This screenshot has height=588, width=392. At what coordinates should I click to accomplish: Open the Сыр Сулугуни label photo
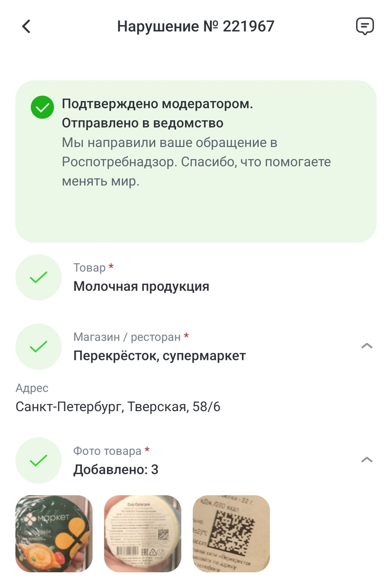pyautogui.click(x=143, y=534)
